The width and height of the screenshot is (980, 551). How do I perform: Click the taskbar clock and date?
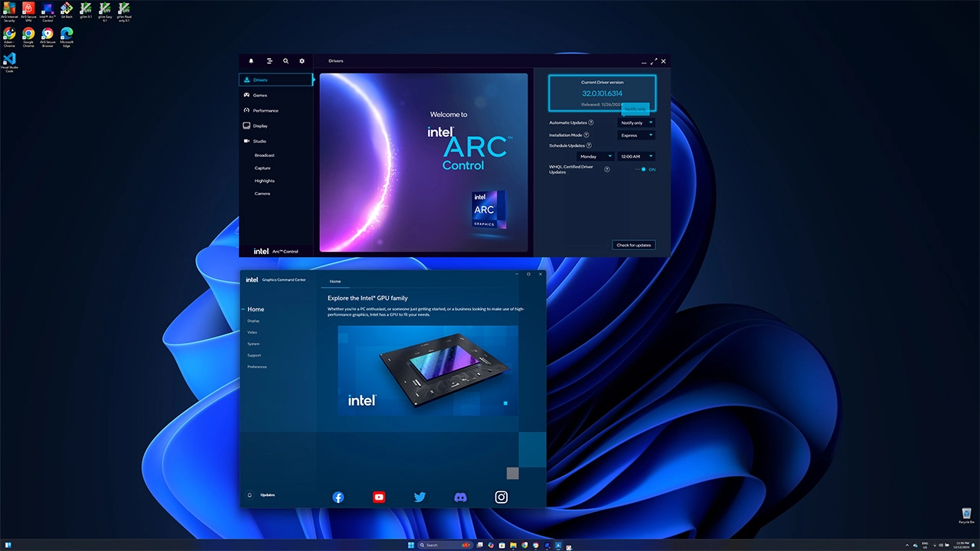(x=962, y=545)
